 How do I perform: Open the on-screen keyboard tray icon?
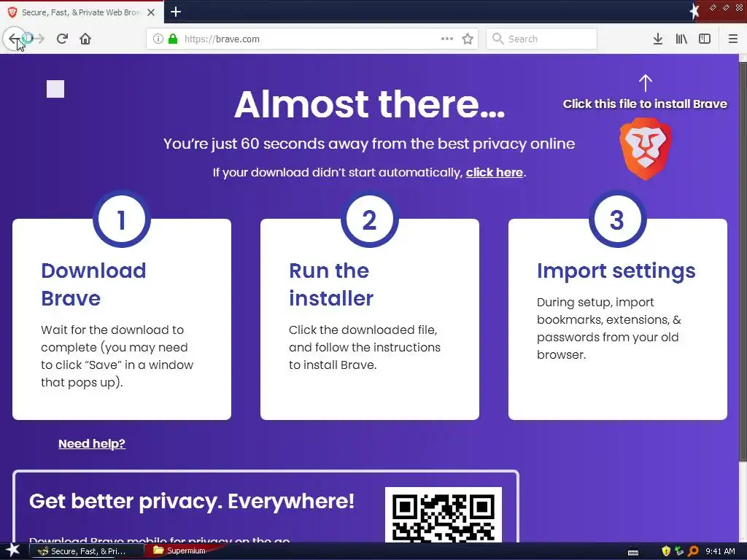coord(633,552)
